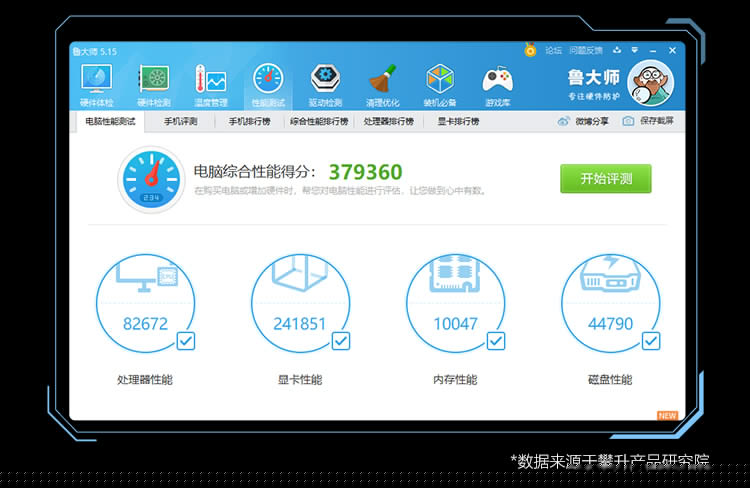Switch to the 电脑性能测试 tab

(110, 122)
